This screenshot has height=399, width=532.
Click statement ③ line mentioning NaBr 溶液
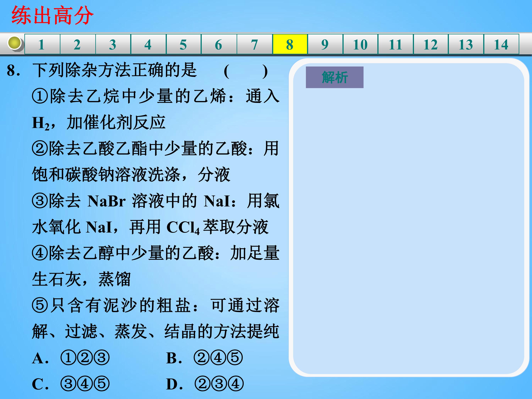156,201
